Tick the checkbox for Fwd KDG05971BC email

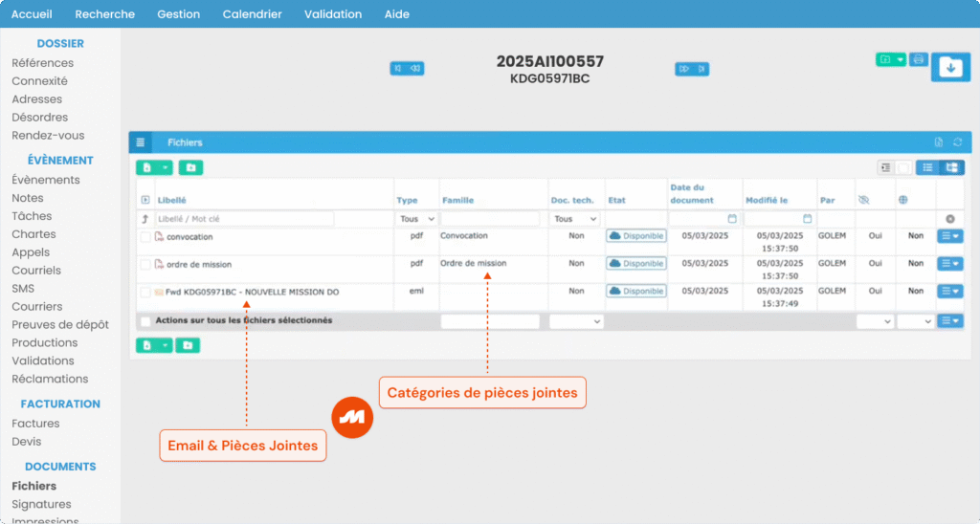(145, 292)
